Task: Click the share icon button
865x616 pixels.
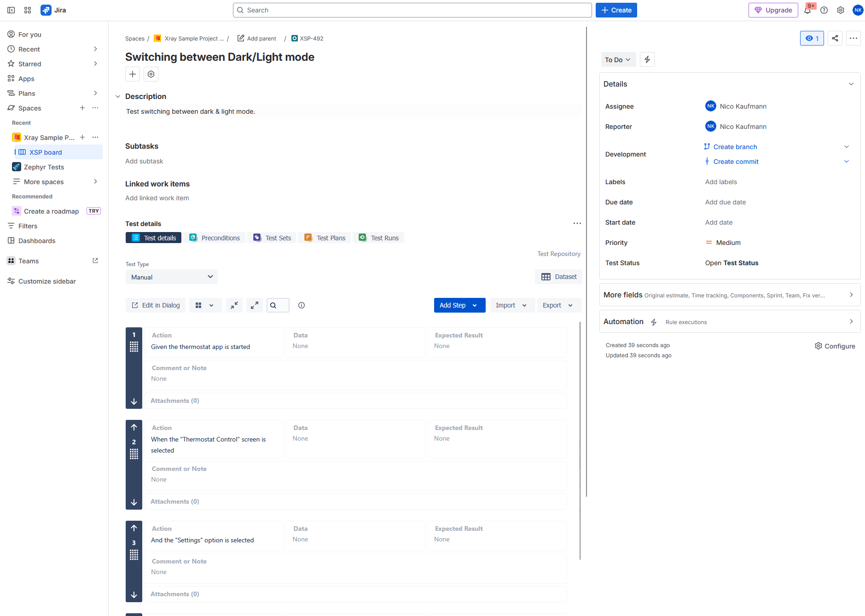Action: coord(835,38)
